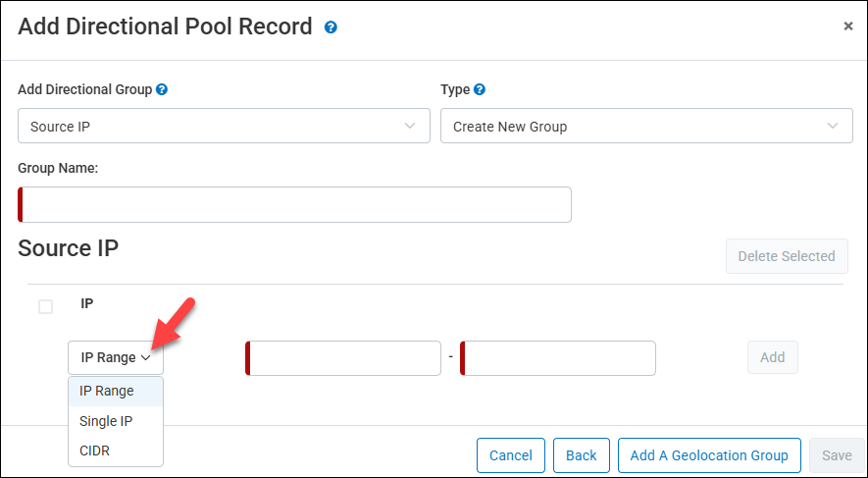Expand the Create New Group type dropdown
The height and width of the screenshot is (478, 868).
(x=645, y=127)
